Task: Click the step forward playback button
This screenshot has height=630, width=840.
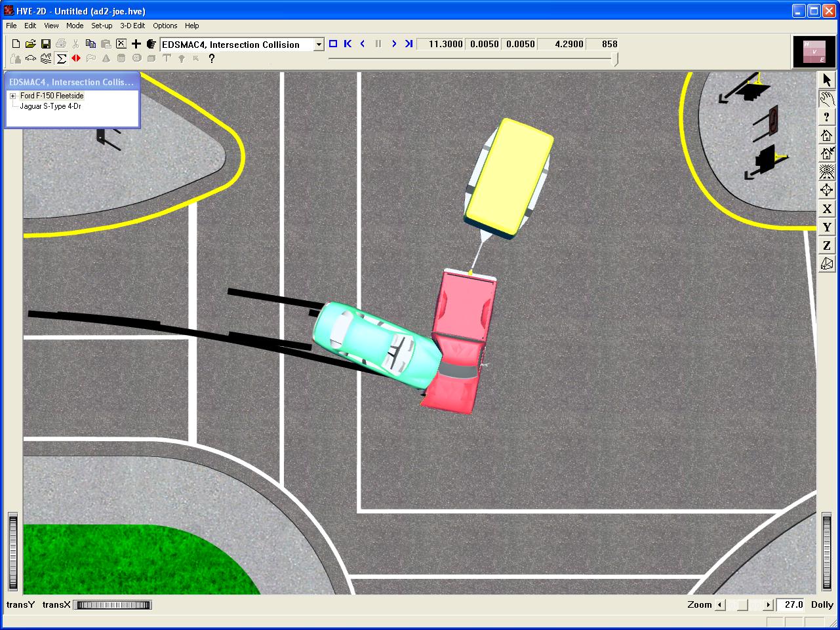Action: tap(393, 44)
